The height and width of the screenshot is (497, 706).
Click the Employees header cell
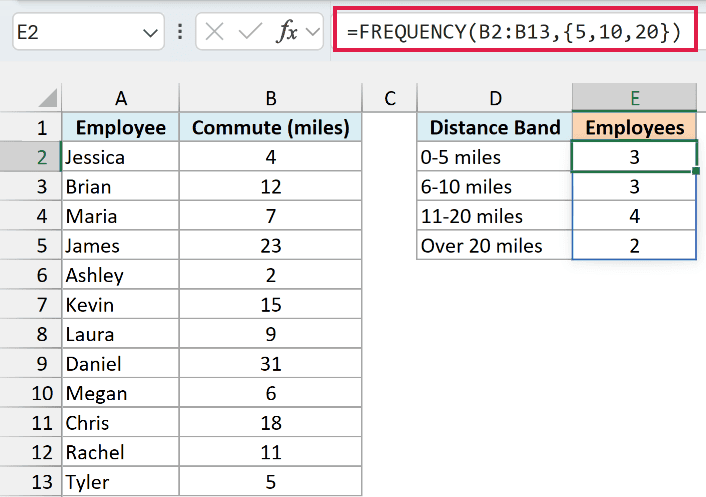pyautogui.click(x=634, y=127)
